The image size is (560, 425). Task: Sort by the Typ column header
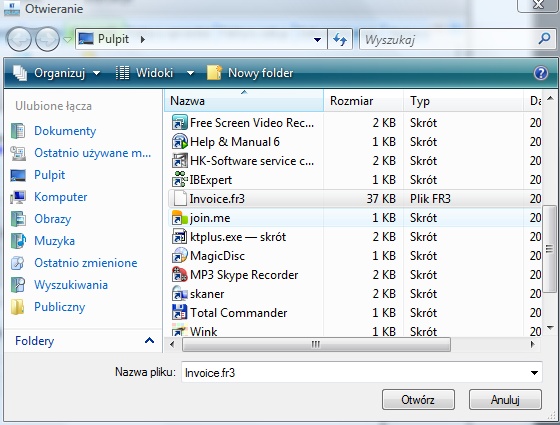(463, 101)
